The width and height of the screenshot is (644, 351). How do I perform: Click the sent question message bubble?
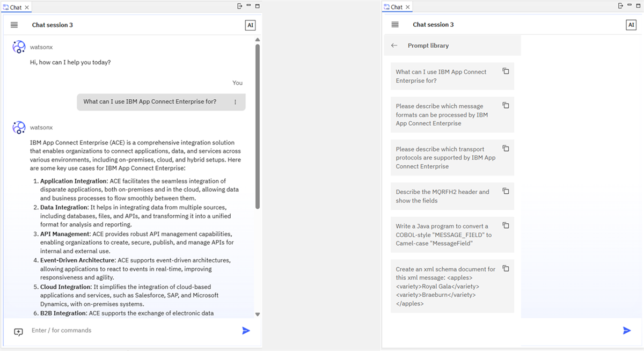(x=161, y=102)
